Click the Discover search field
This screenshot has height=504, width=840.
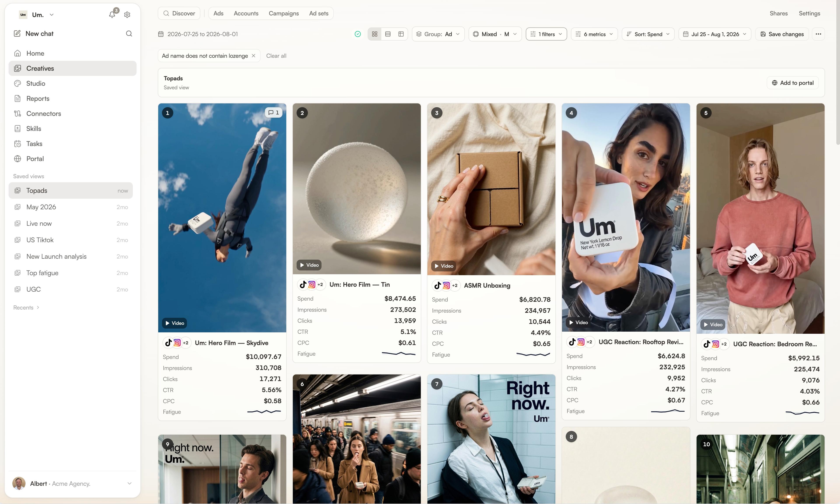[179, 13]
